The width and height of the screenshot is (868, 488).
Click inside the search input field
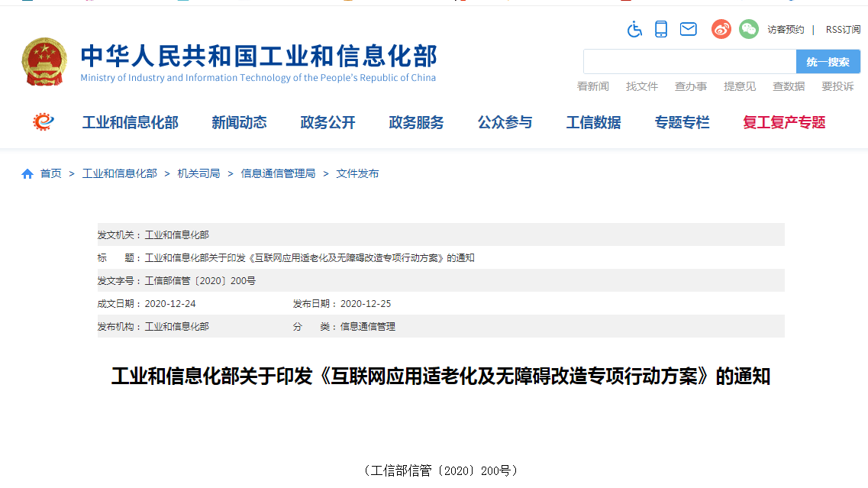coord(687,61)
